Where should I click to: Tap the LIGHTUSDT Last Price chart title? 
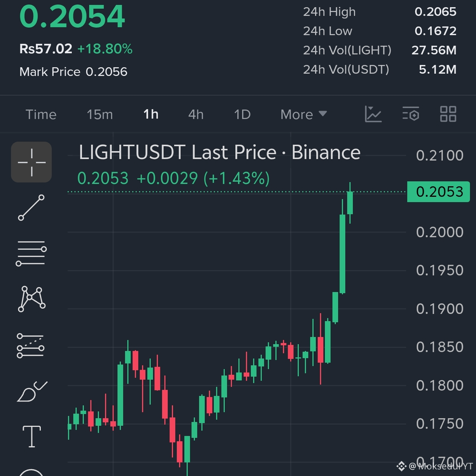click(219, 153)
